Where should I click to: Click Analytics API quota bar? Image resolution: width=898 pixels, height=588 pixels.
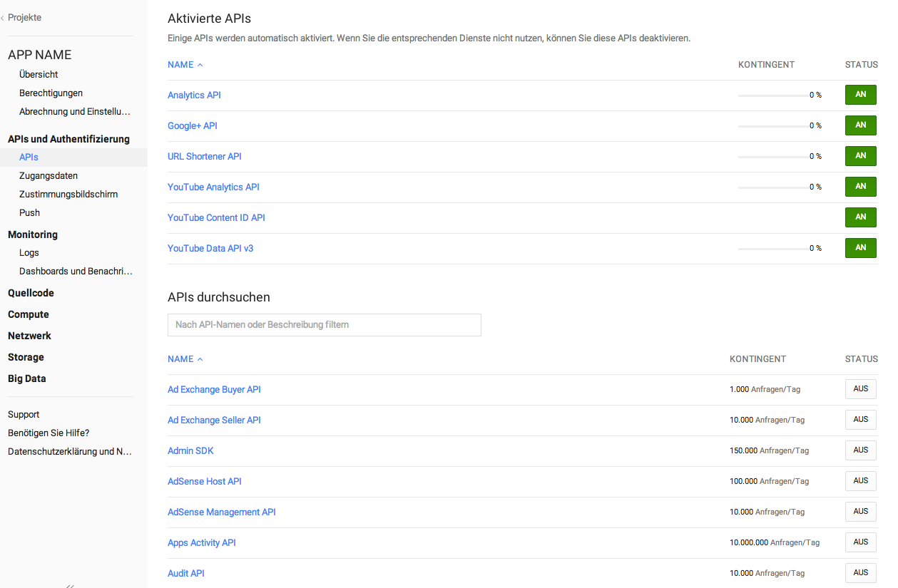773,96
